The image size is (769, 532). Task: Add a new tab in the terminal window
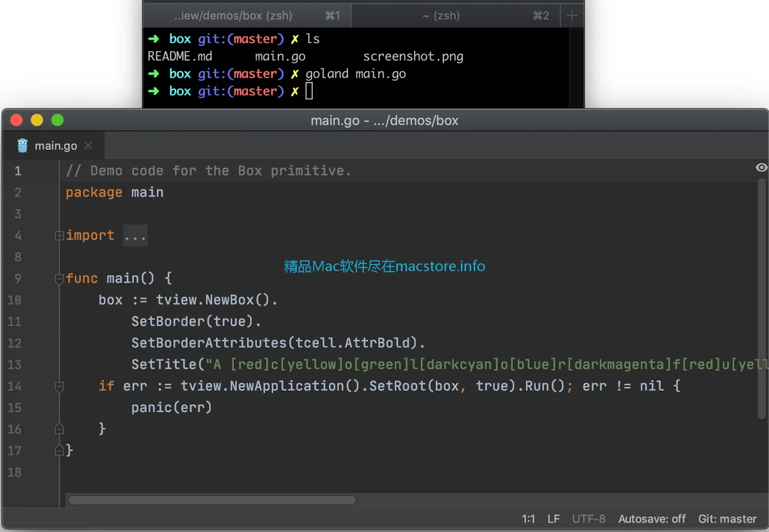click(572, 15)
